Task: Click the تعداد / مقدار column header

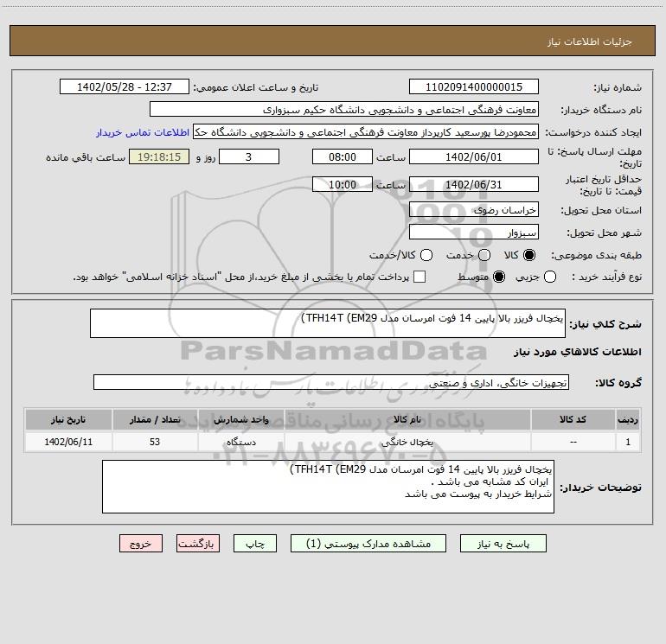Action: coord(155,419)
